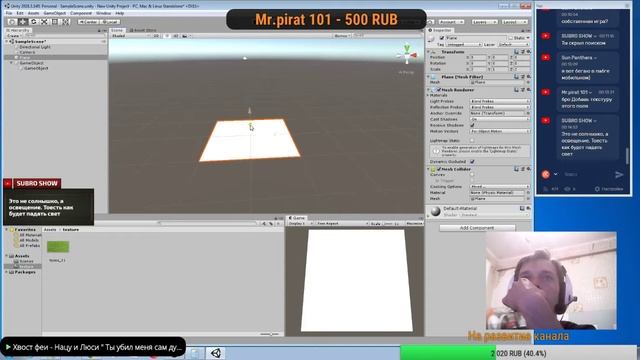Select the Plane object in Hierarchy

25,58
